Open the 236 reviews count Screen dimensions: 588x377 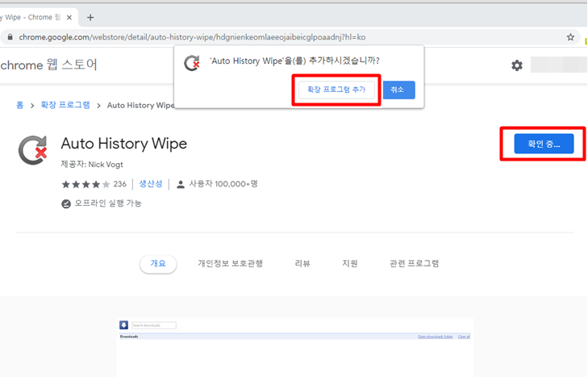click(119, 184)
